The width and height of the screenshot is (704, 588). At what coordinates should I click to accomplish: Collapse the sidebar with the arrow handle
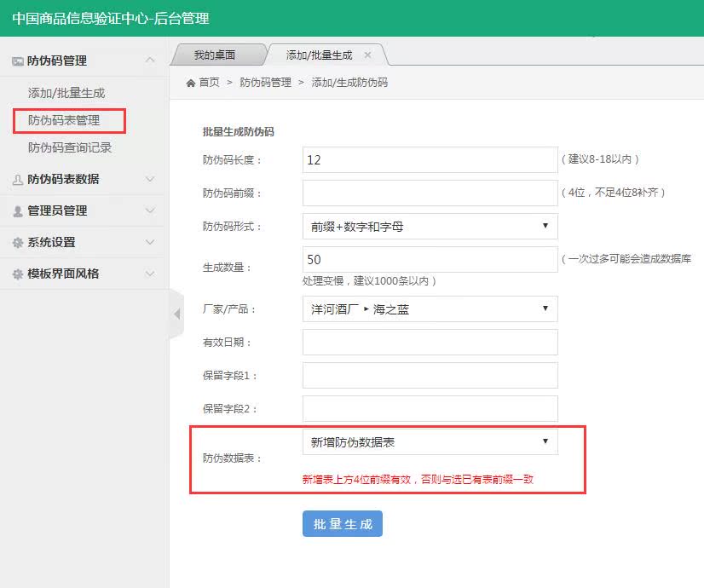tap(177, 314)
